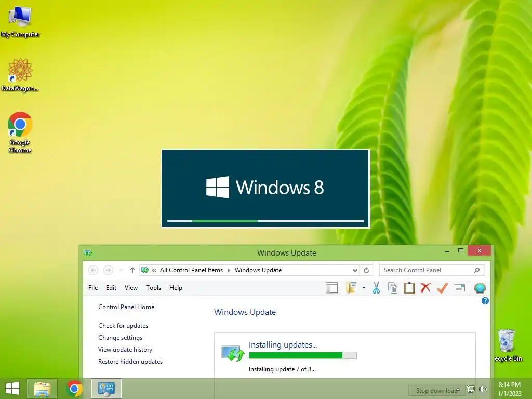
Task: Go back with the Back arrow button
Action: click(x=93, y=270)
